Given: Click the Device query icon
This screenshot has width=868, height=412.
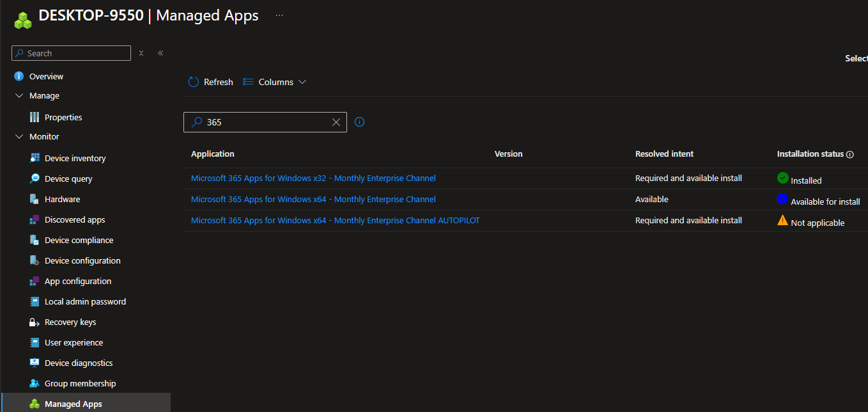Looking at the screenshot, I should (35, 178).
